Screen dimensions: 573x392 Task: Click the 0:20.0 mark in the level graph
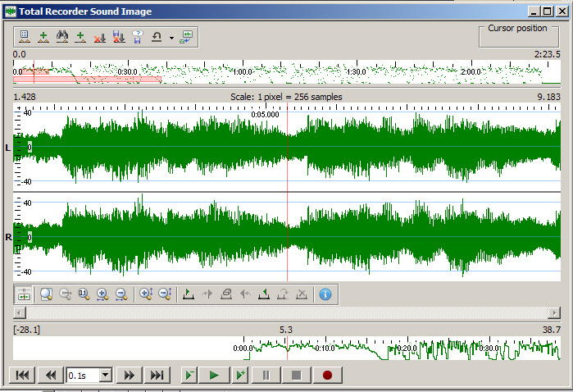click(x=407, y=349)
